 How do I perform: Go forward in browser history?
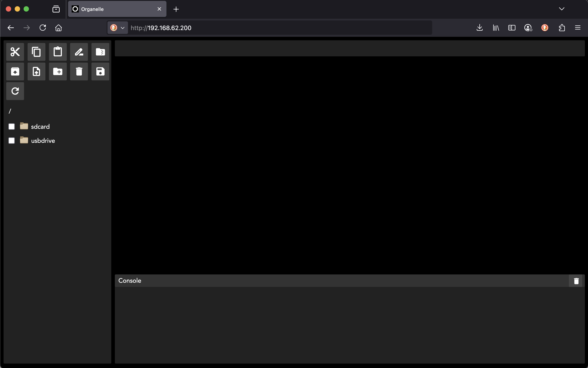[27, 28]
